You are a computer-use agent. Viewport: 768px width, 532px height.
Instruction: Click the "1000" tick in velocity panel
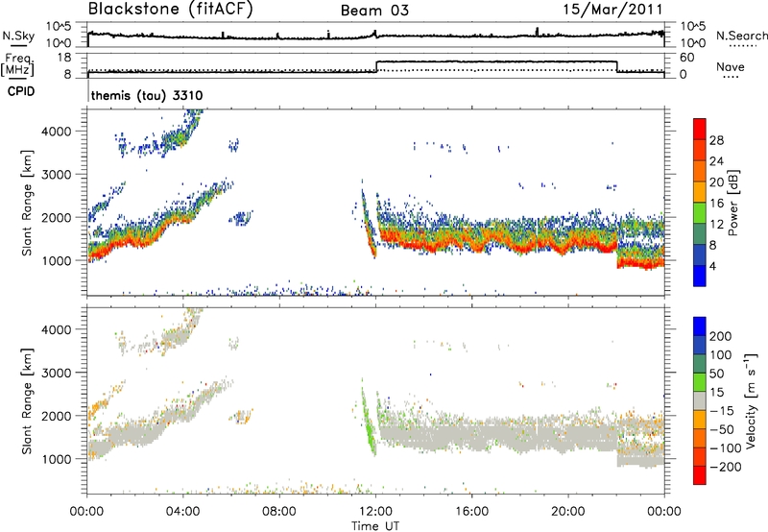tap(57, 459)
